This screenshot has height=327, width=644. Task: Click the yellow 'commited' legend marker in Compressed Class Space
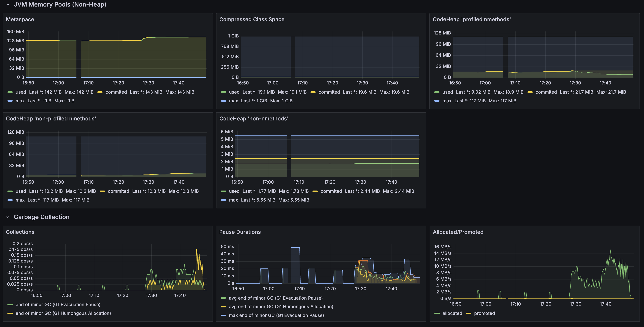(x=313, y=92)
